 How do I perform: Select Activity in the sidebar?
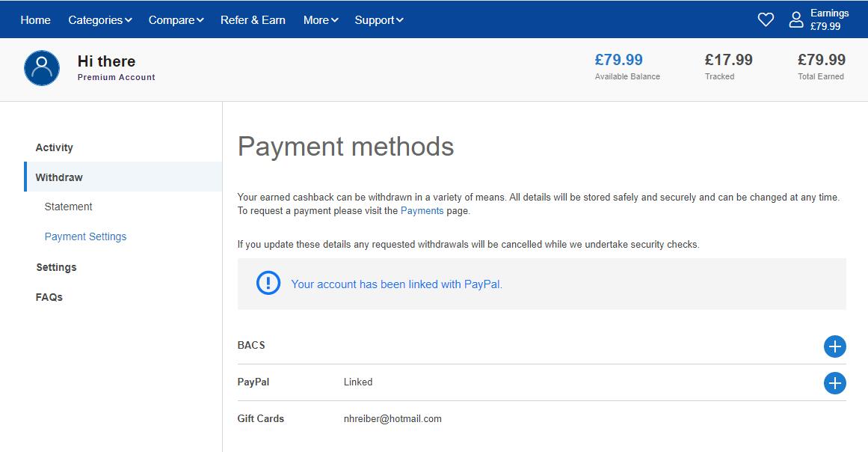point(55,147)
